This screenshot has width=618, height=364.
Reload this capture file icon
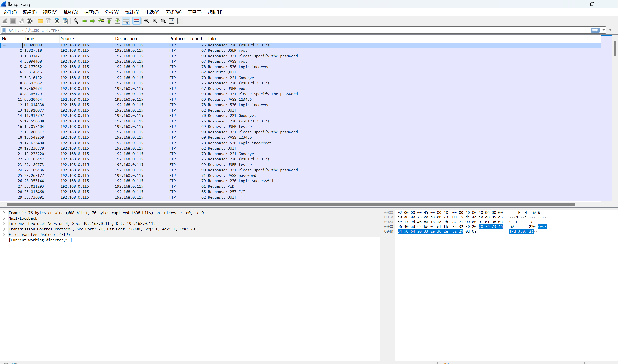[65, 21]
